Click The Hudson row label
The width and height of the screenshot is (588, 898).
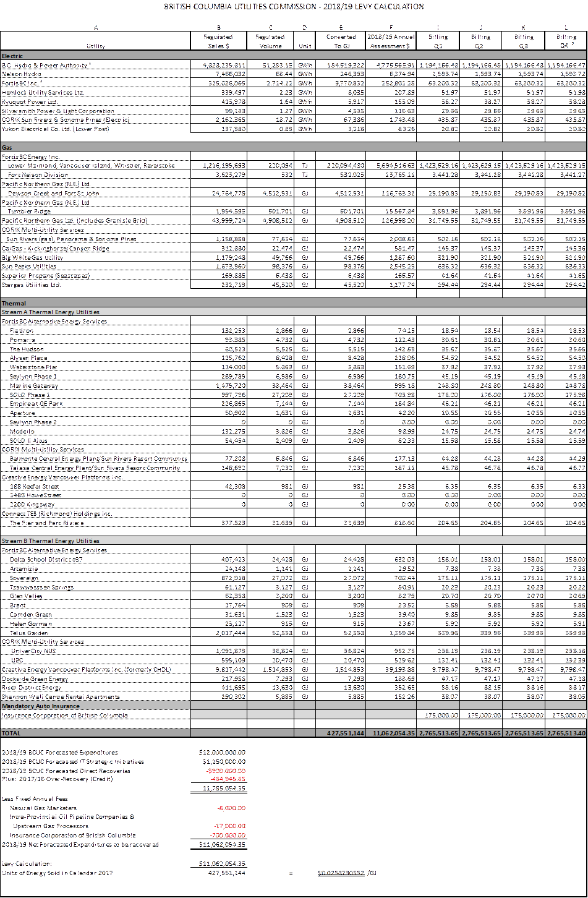point(25,349)
